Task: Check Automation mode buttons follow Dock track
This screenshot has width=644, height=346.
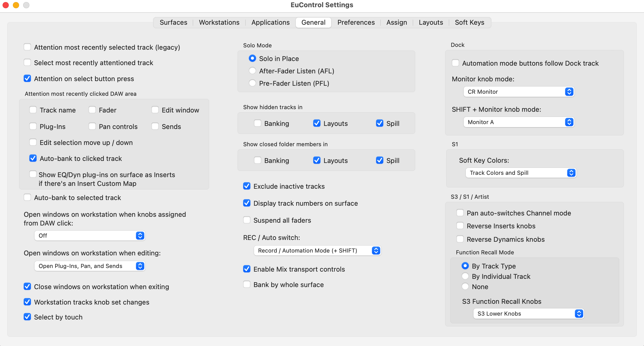Action: tap(455, 63)
